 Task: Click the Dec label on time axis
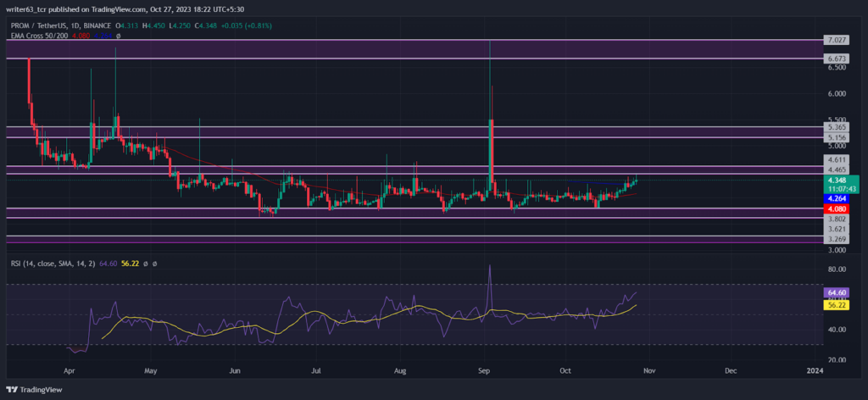coord(730,370)
